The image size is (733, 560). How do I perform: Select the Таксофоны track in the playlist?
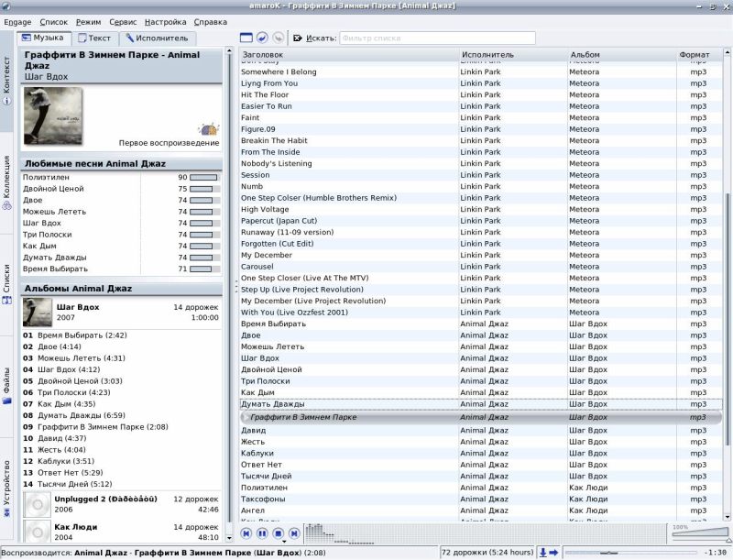point(480,500)
